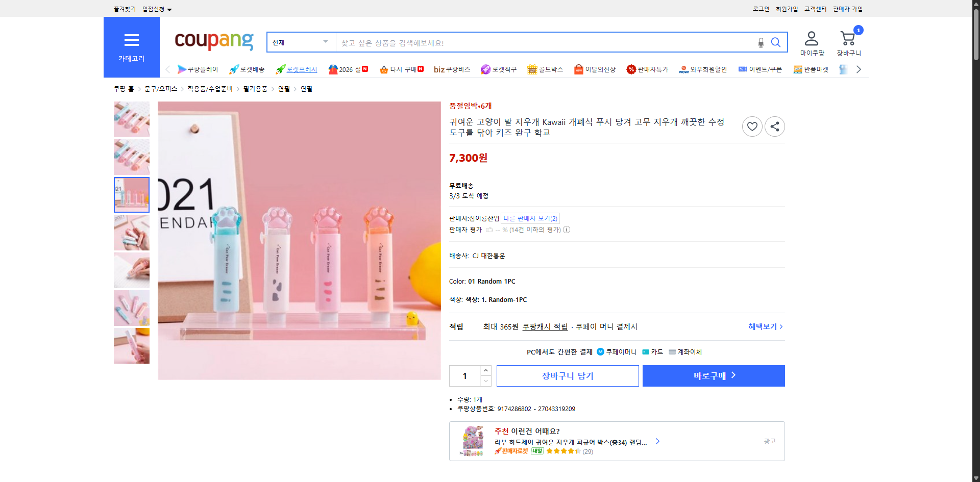This screenshot has height=482, width=980.
Task: Toggle the wishlist heart on this product
Action: click(752, 126)
